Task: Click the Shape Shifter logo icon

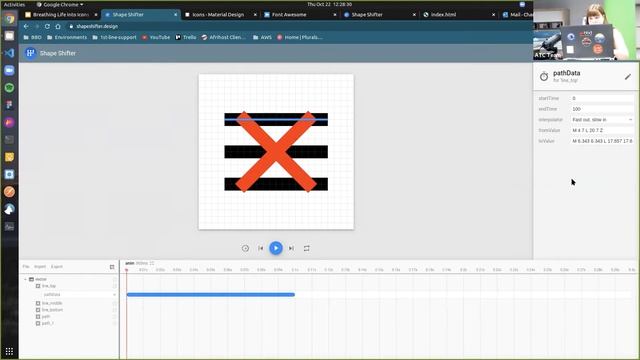Action: coord(30,53)
